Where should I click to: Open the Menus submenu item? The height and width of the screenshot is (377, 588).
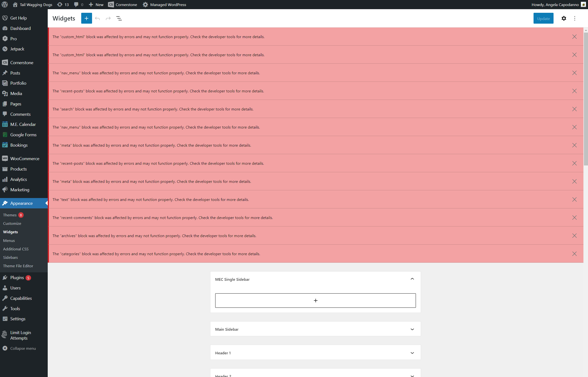point(9,240)
